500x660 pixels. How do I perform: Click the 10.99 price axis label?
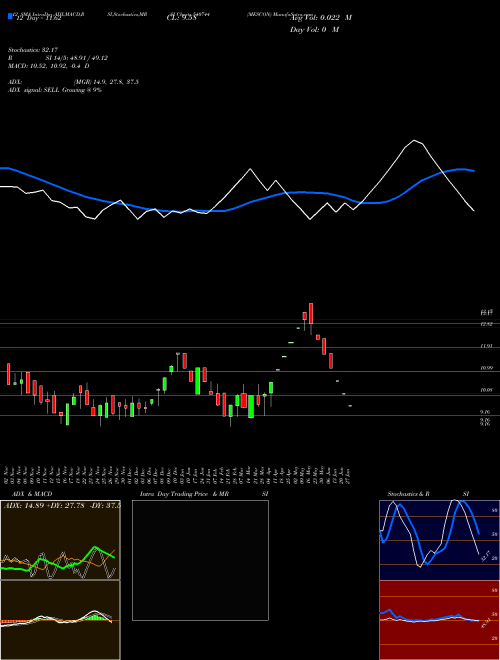click(x=487, y=368)
